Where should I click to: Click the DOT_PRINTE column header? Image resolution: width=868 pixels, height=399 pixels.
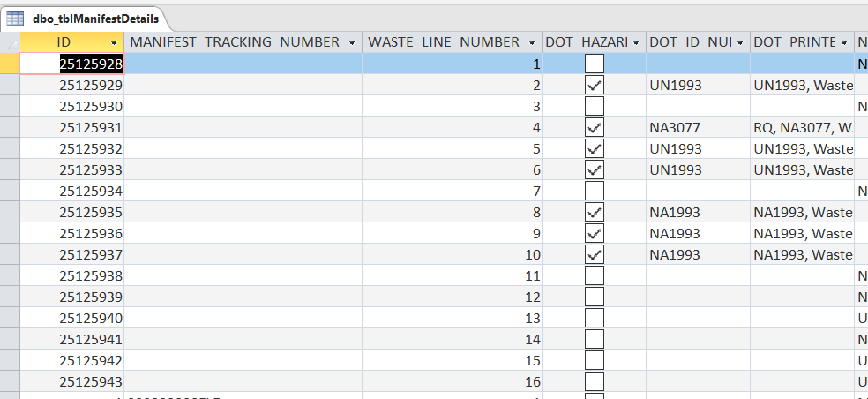[794, 42]
